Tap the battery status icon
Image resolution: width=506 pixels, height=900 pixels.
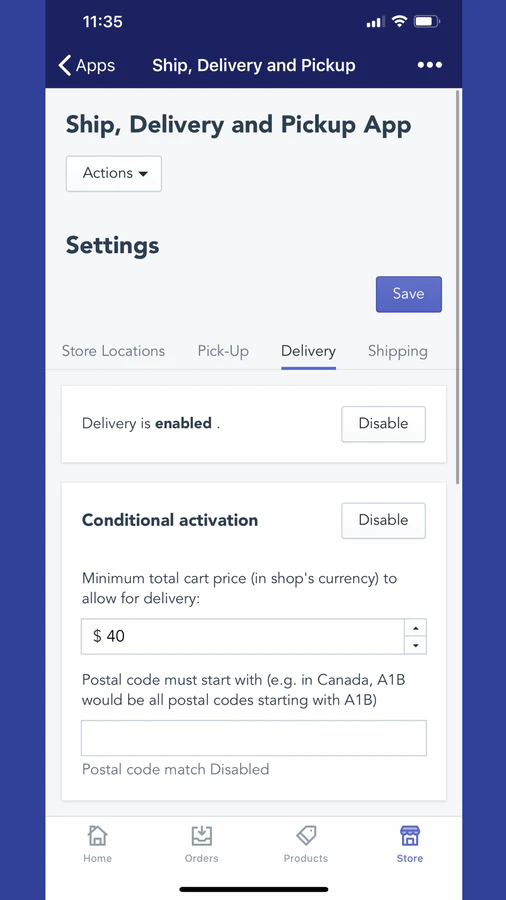(x=427, y=22)
